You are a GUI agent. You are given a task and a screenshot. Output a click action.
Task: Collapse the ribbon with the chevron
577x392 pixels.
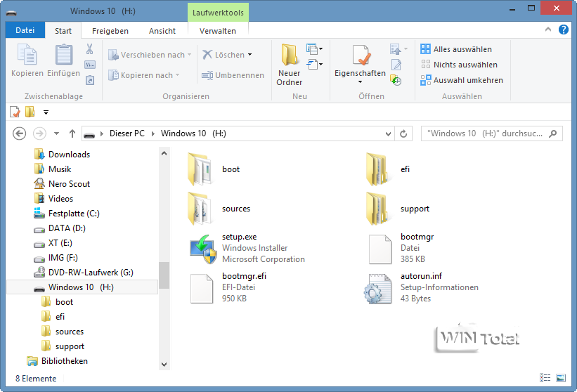[x=548, y=30]
